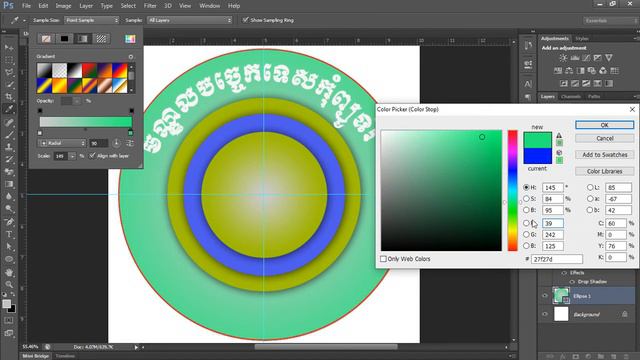Open the File menu
The width and height of the screenshot is (640, 360).
click(26, 6)
